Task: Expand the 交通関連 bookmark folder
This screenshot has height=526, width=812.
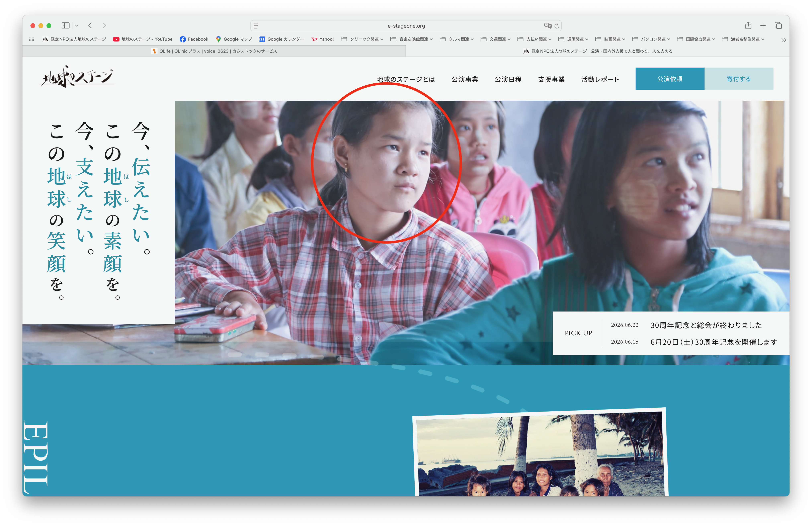Action: point(496,39)
